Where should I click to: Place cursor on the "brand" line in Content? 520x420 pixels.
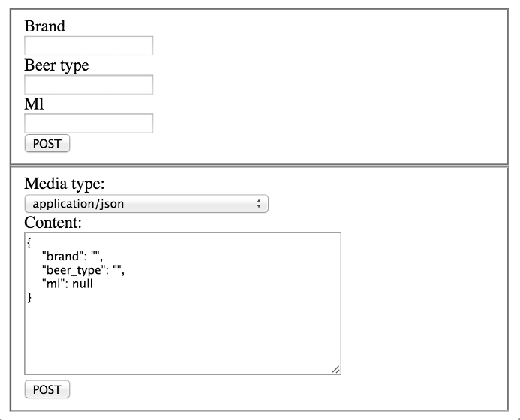click(72, 256)
